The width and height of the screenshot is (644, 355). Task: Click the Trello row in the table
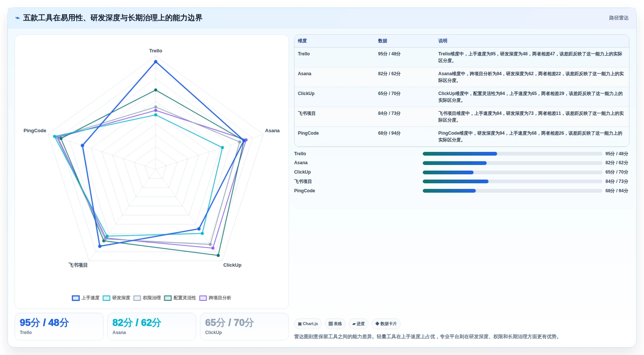click(462, 57)
